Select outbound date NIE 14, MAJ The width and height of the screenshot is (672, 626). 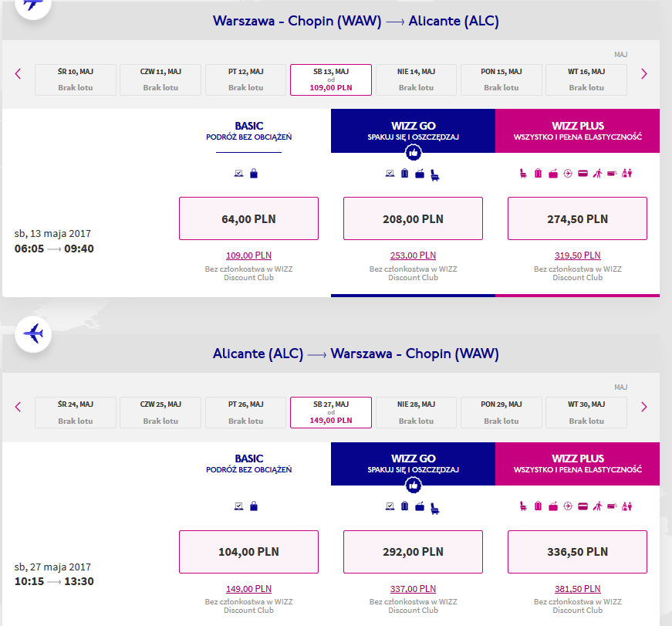pos(416,80)
